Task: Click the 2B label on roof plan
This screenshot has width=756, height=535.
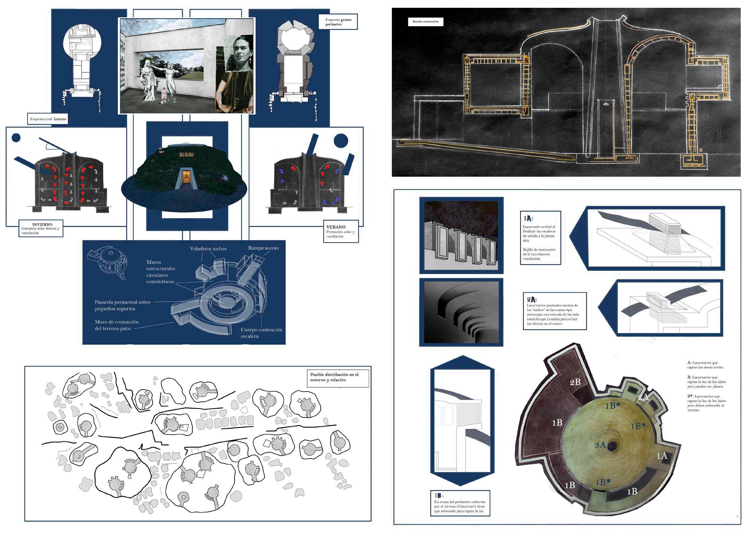Action: pos(575,382)
